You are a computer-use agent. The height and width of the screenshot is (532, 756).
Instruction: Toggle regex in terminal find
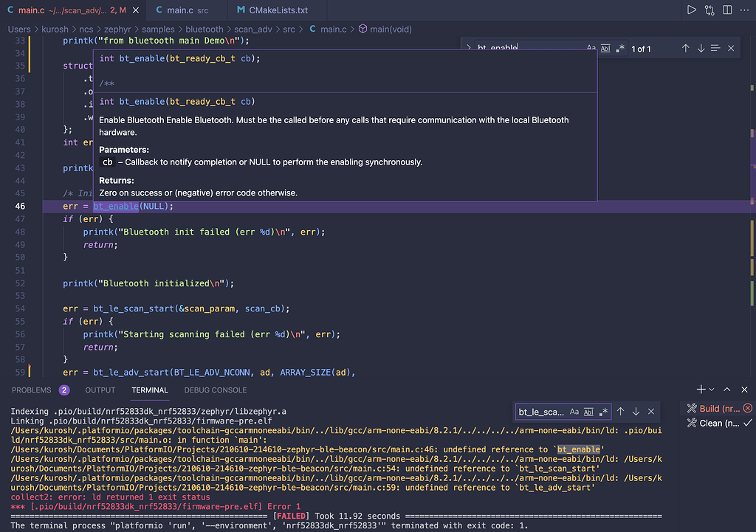click(x=603, y=412)
